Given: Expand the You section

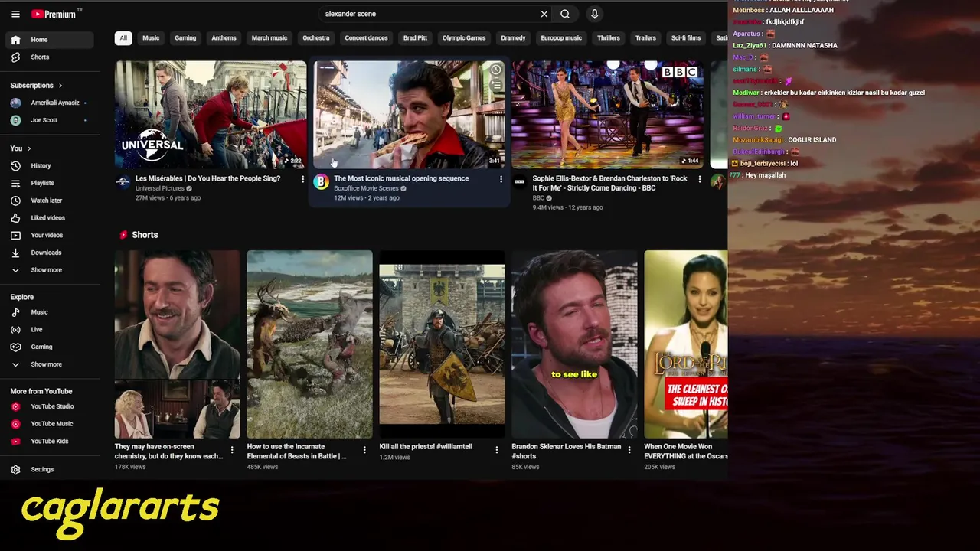Looking at the screenshot, I should [21, 148].
